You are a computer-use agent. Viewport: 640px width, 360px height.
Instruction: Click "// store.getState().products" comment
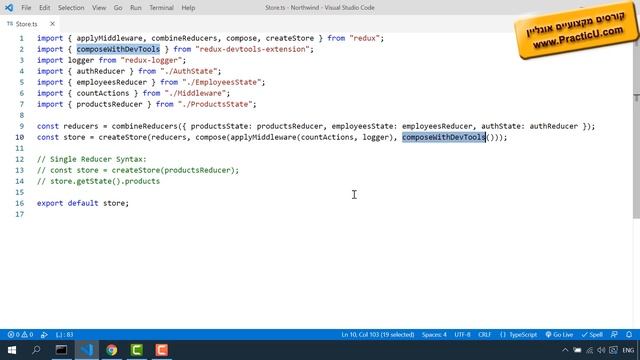click(98, 181)
